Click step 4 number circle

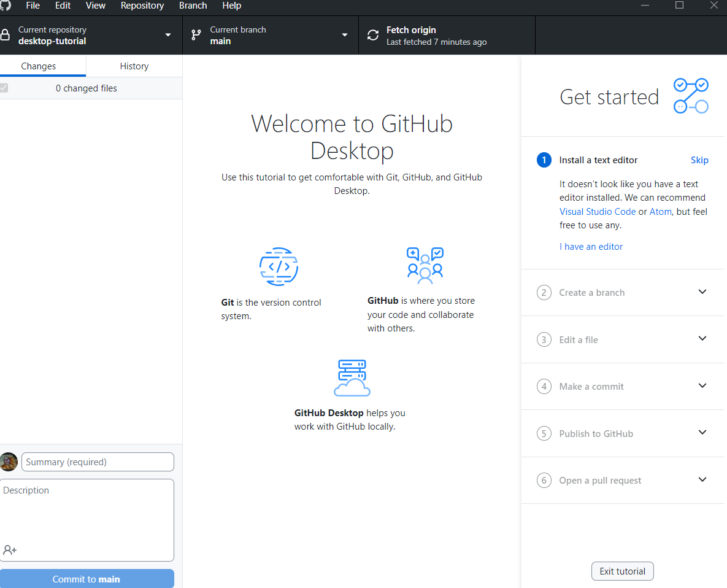(x=544, y=386)
